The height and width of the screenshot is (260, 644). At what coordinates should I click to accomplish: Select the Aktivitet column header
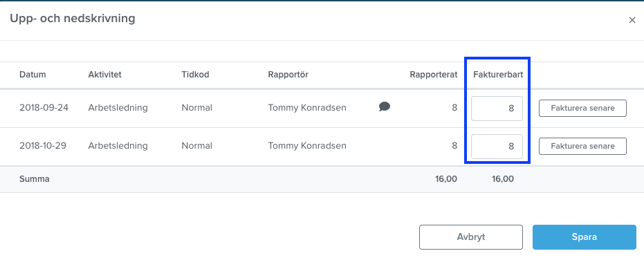[104, 75]
